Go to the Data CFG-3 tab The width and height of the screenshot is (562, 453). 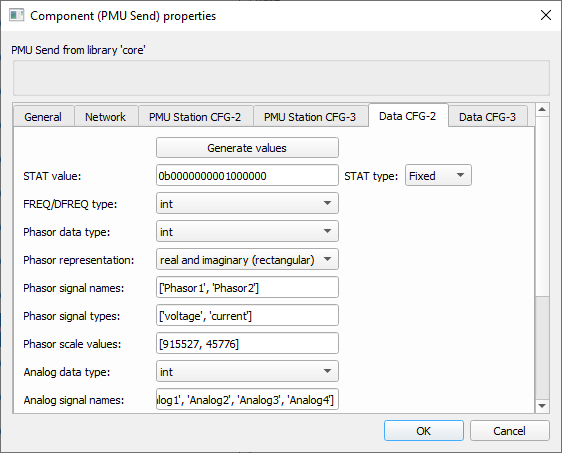click(x=487, y=117)
